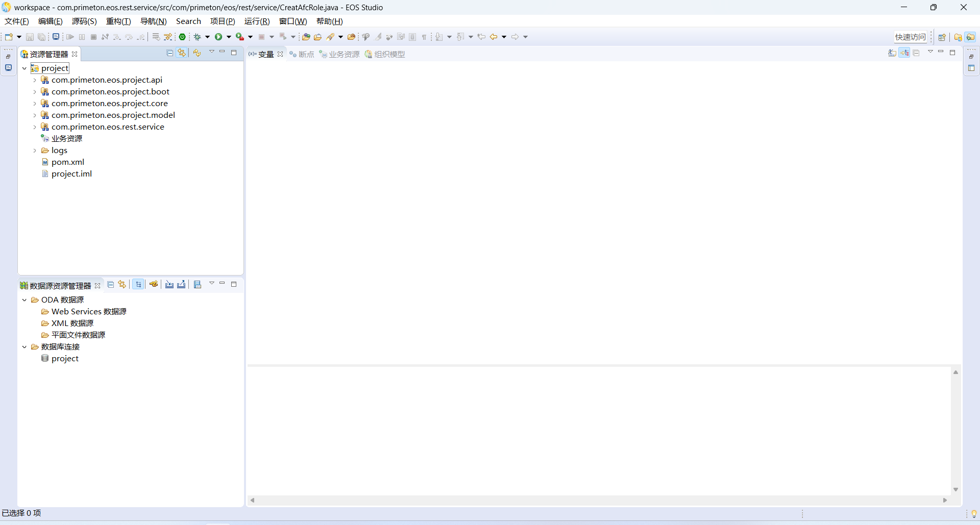
Task: Open the Run button dropdown arrow
Action: (229, 37)
